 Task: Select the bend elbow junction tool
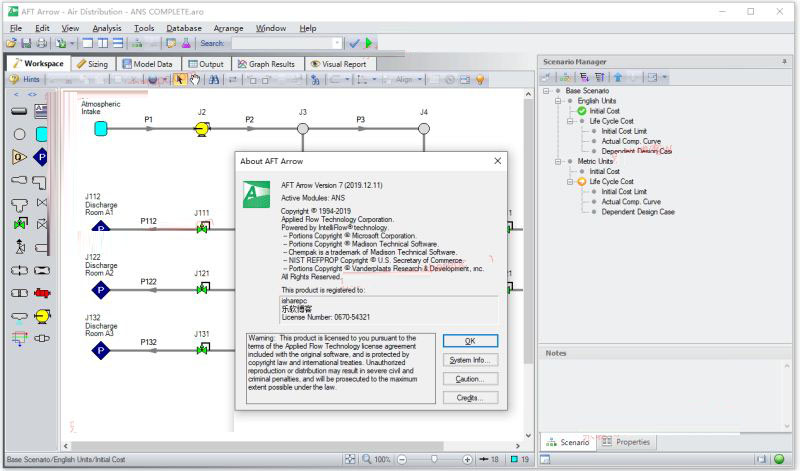(x=40, y=182)
